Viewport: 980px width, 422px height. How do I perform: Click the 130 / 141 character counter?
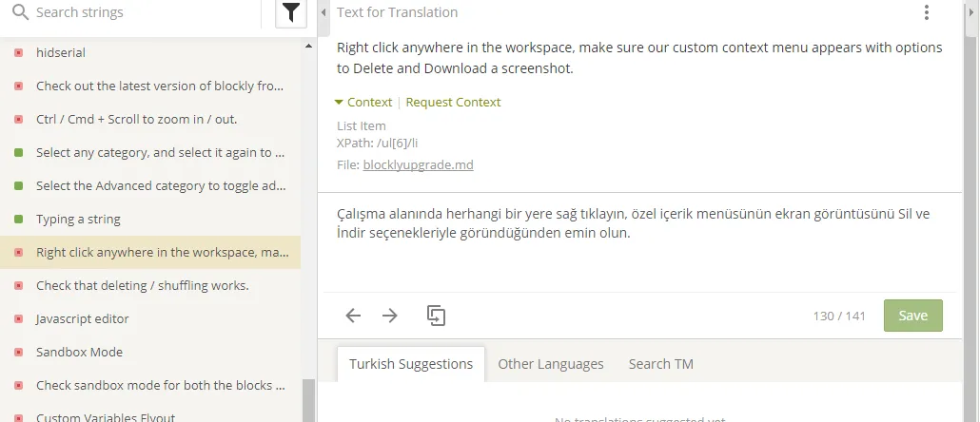pyautogui.click(x=839, y=316)
